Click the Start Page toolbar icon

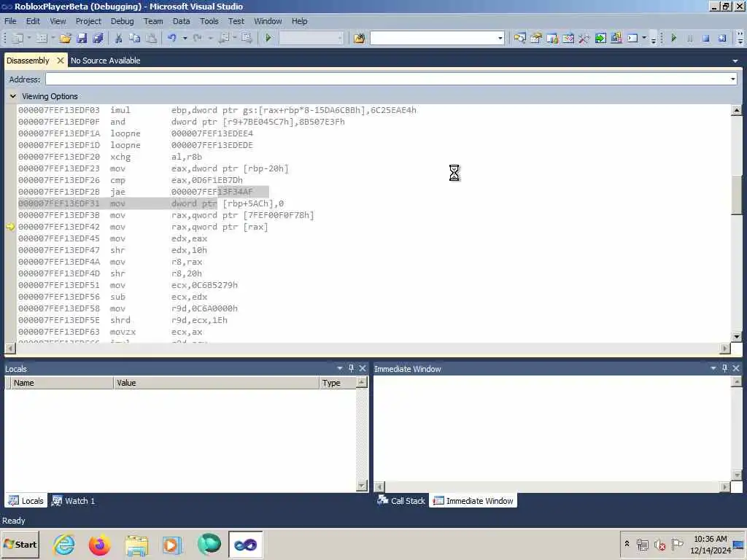click(x=568, y=38)
